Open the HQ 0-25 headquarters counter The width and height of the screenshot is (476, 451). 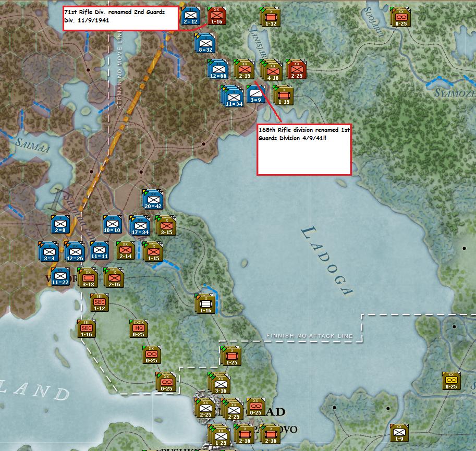139,328
